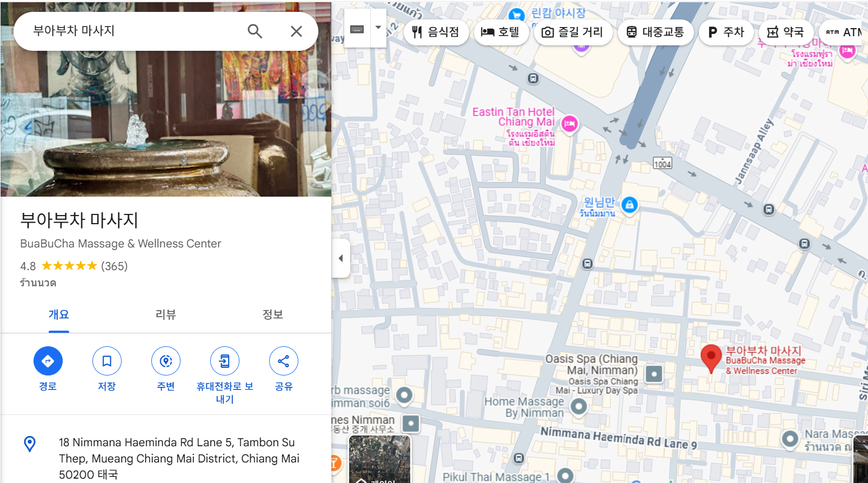Image resolution: width=868 pixels, height=483 pixels.
Task: Click the nes Nimman marker icon
Action: tap(411, 423)
